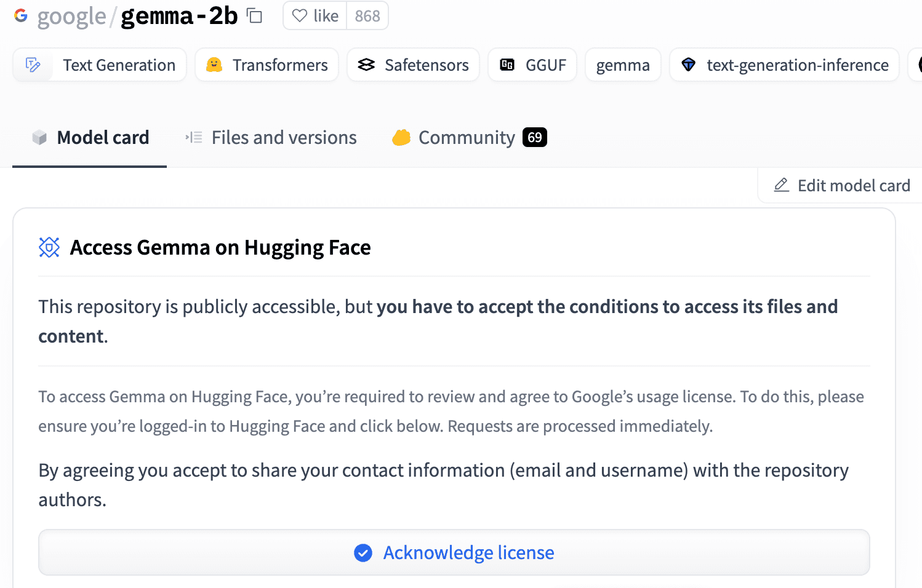Image resolution: width=922 pixels, height=588 pixels.
Task: Click the Community hands emoji icon
Action: coord(401,138)
